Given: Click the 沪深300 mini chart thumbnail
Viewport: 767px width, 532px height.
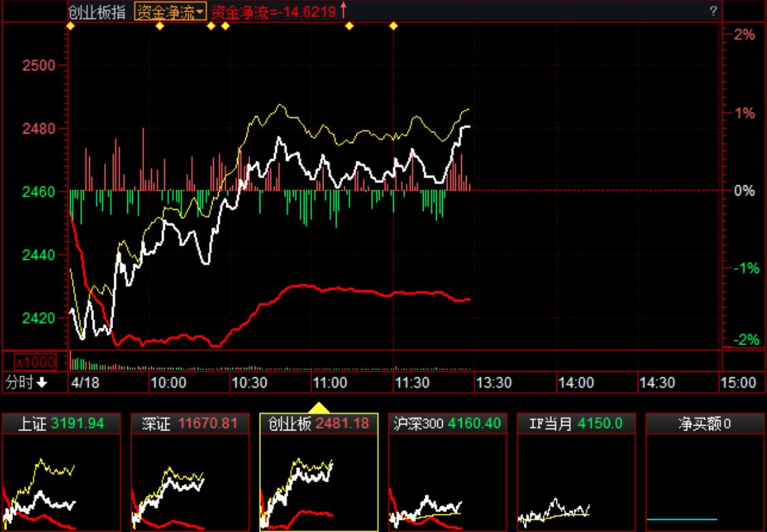Looking at the screenshot, I should (x=448, y=482).
